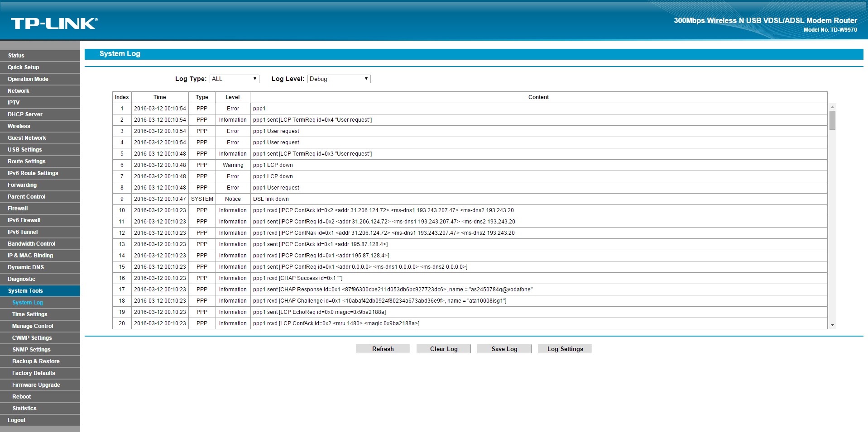Open DHCP Server settings
Image resolution: width=868 pixels, height=432 pixels.
point(40,114)
